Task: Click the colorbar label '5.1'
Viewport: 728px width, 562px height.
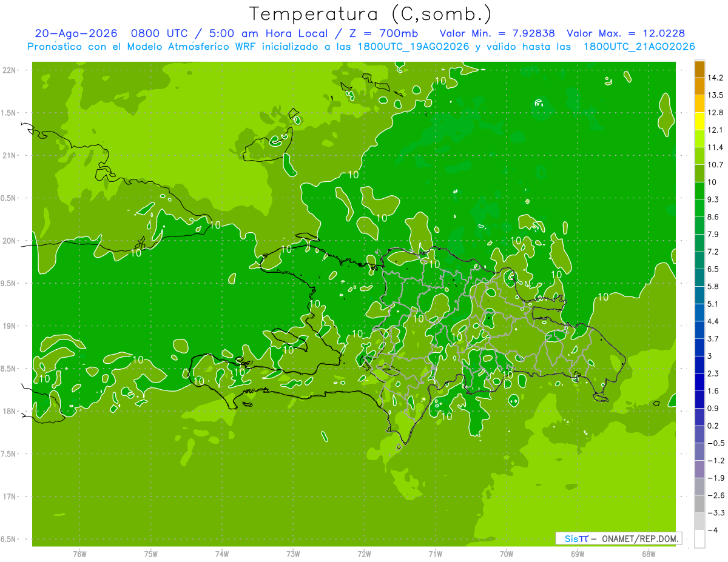Action: [713, 304]
